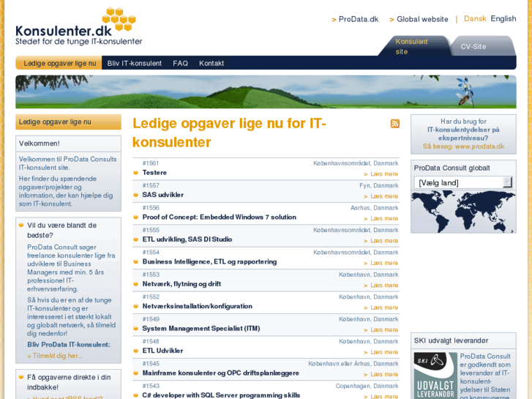Open the ETL Udvikler job
Image resolution: width=532 pixels, height=399 pixels.
(x=162, y=351)
